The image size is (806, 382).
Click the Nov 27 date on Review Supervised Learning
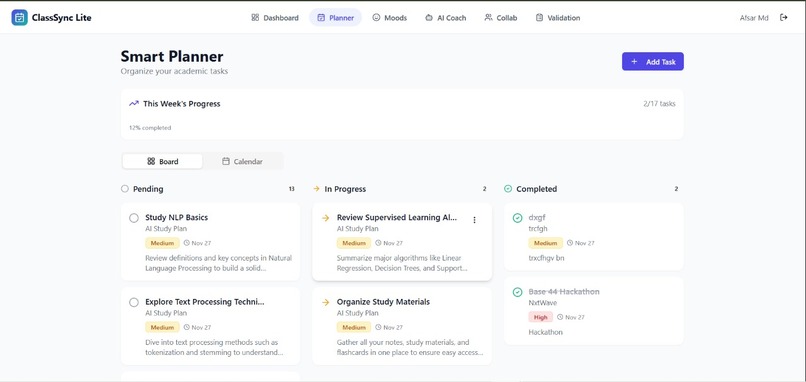point(393,243)
